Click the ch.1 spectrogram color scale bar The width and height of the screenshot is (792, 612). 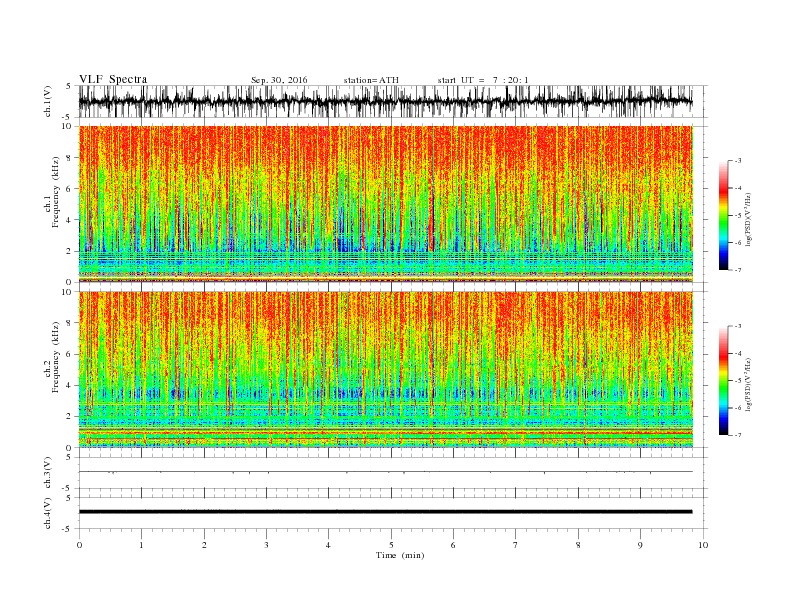pos(723,215)
